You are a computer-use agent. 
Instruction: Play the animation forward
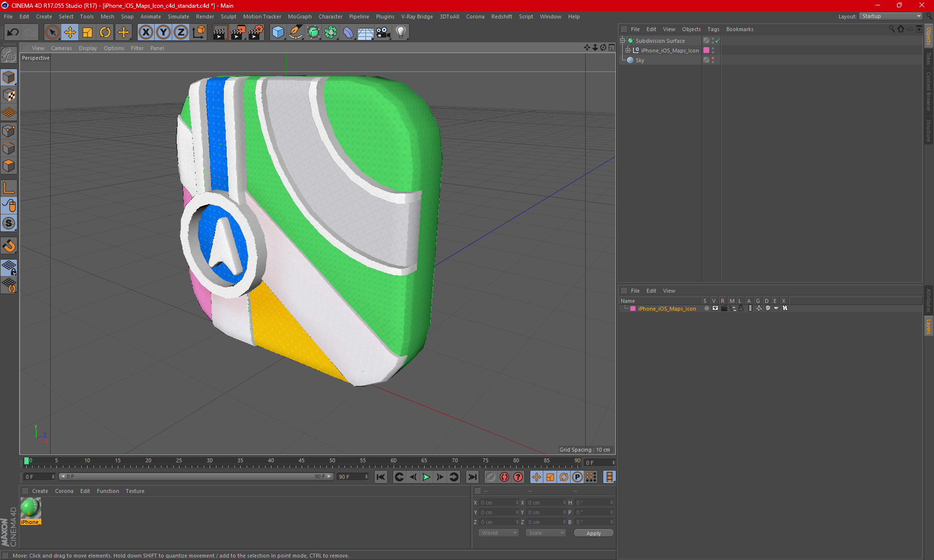426,477
